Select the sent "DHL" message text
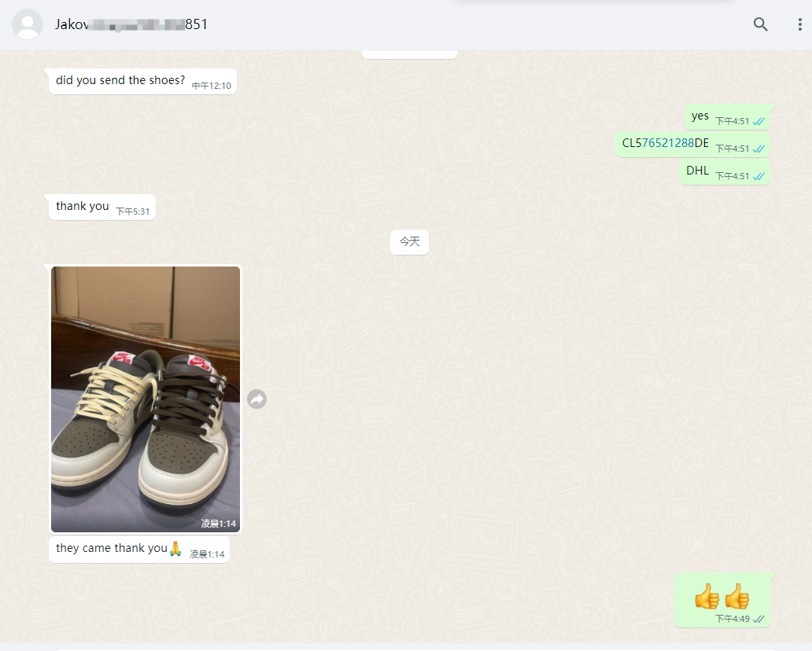 pyautogui.click(x=697, y=171)
